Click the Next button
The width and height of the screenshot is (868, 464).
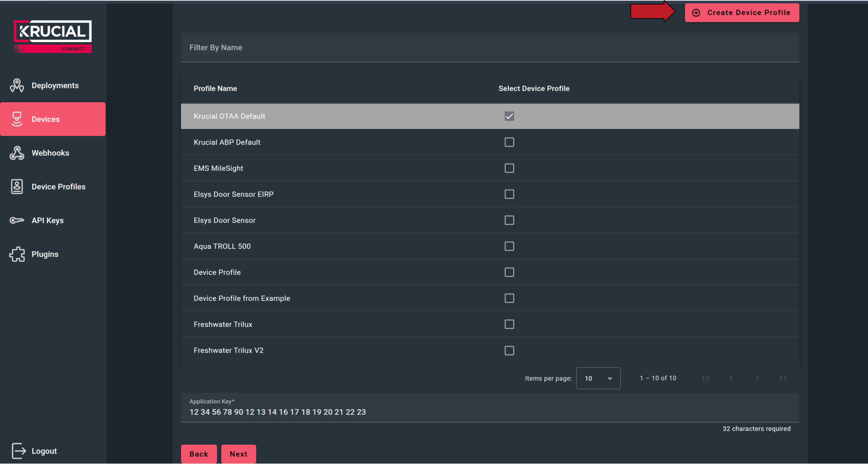click(238, 454)
